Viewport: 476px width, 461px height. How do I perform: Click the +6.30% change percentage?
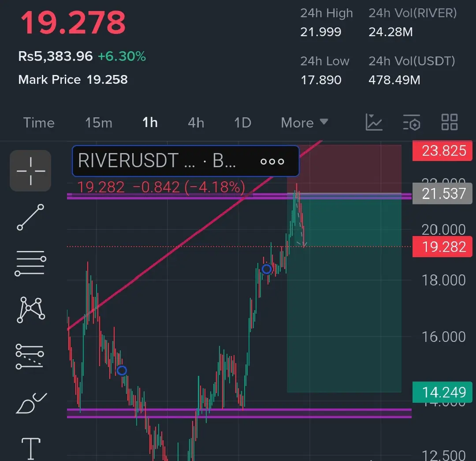[122, 56]
